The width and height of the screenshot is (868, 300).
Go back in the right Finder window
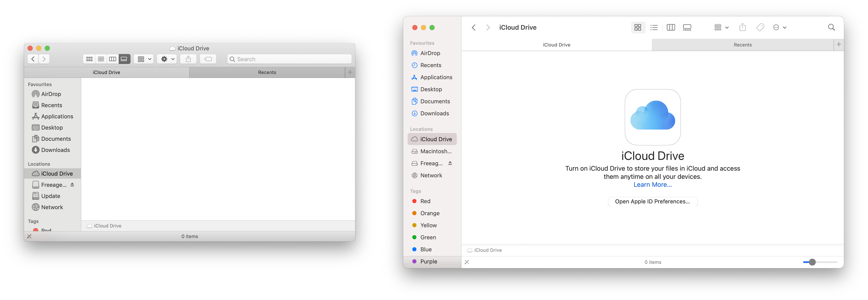pyautogui.click(x=473, y=27)
